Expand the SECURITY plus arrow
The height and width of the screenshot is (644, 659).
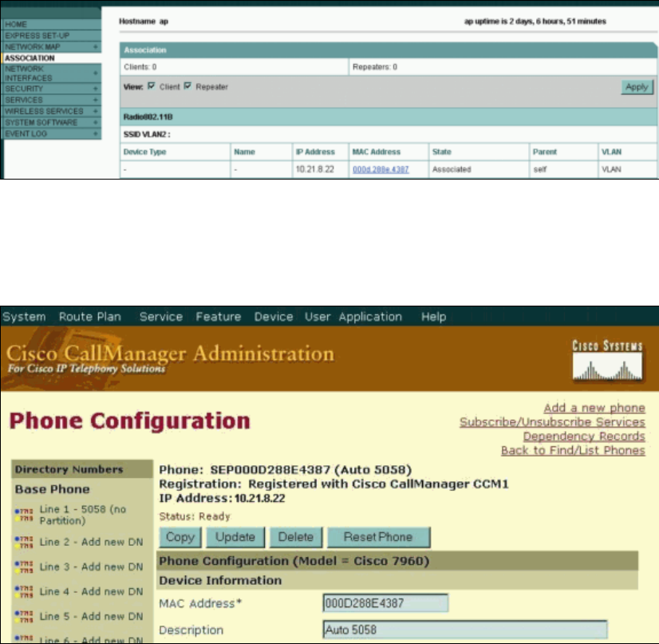96,89
